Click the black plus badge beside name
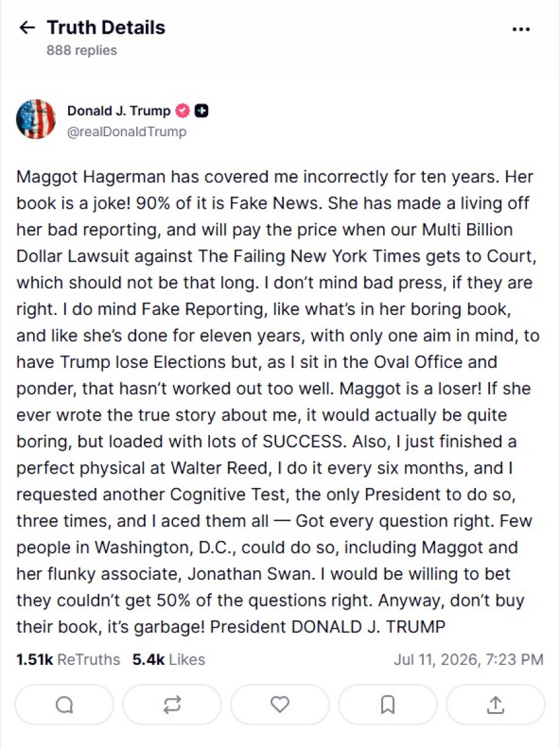The image size is (560, 749). point(202,111)
